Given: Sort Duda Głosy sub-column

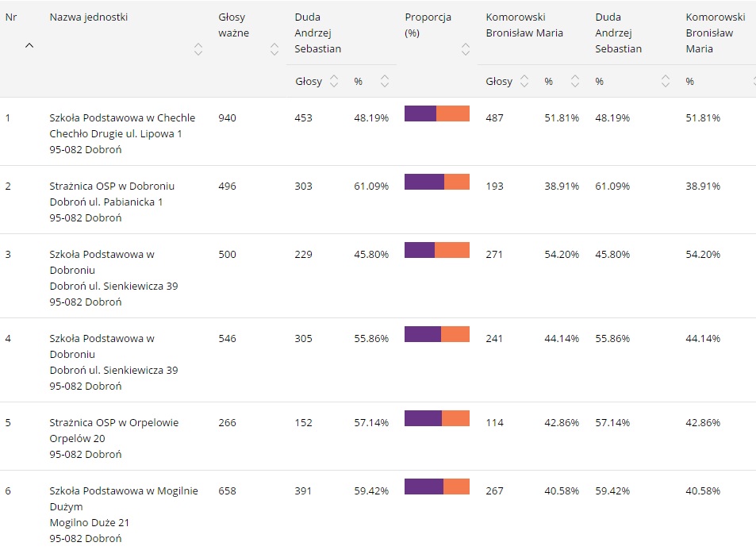Looking at the screenshot, I should 334,81.
